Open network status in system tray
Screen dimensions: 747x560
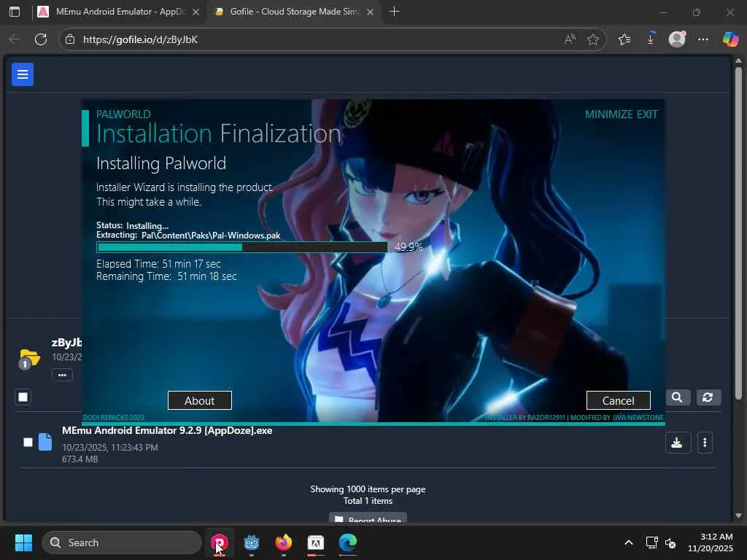point(651,542)
